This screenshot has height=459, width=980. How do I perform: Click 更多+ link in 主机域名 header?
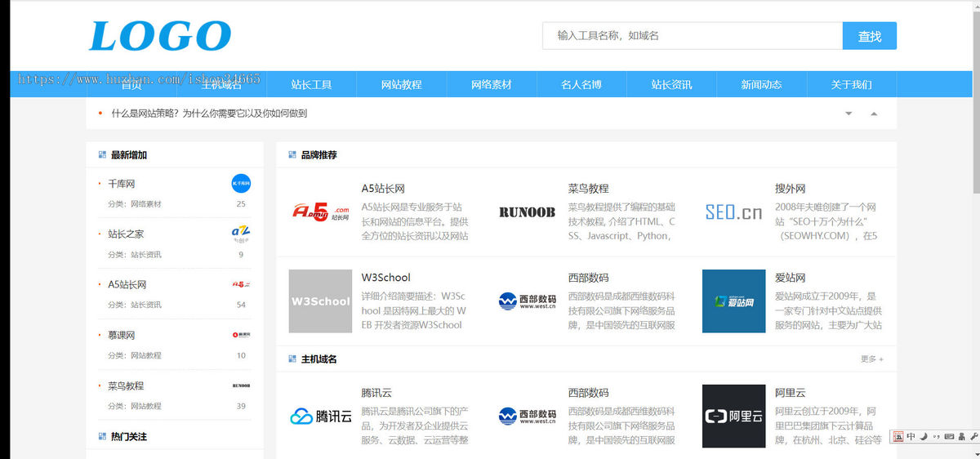(872, 359)
